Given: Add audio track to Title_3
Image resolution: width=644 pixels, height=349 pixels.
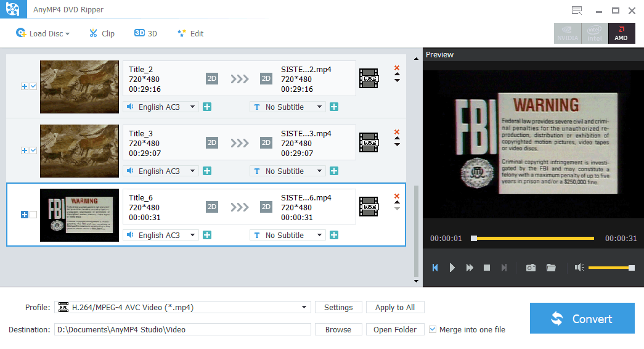Looking at the screenshot, I should [207, 171].
